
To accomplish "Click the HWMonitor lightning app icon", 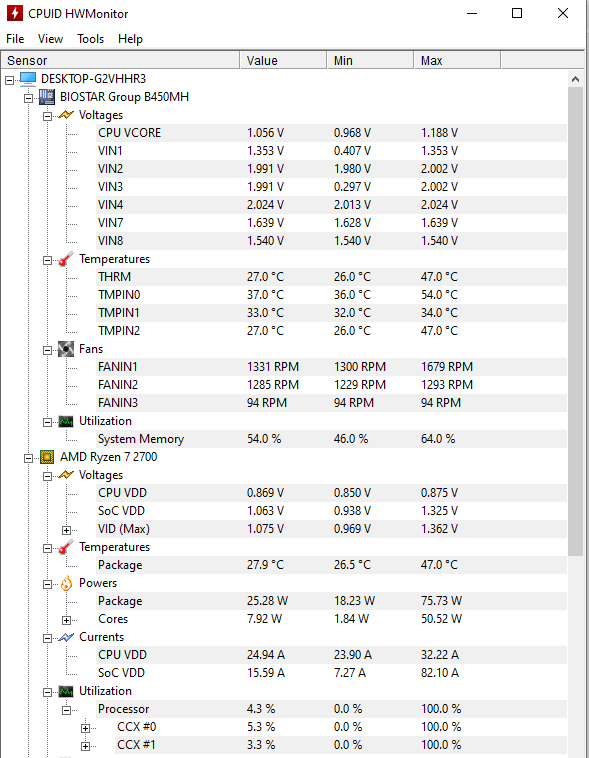I will (15, 13).
